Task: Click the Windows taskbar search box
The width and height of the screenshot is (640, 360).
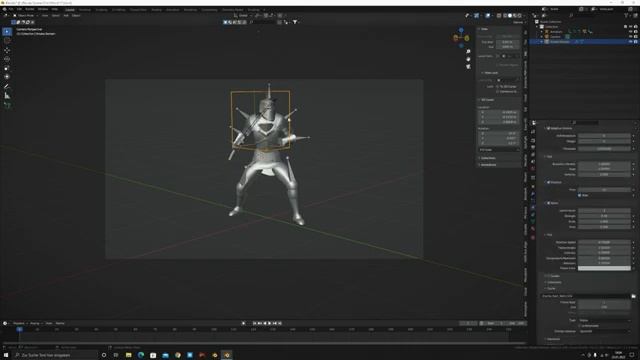Action: click(55, 355)
